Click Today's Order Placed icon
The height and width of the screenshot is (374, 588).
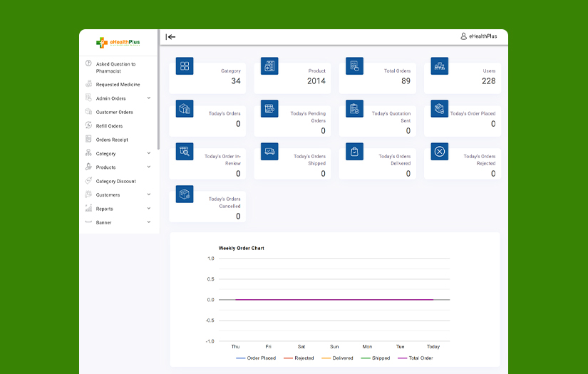pos(440,109)
